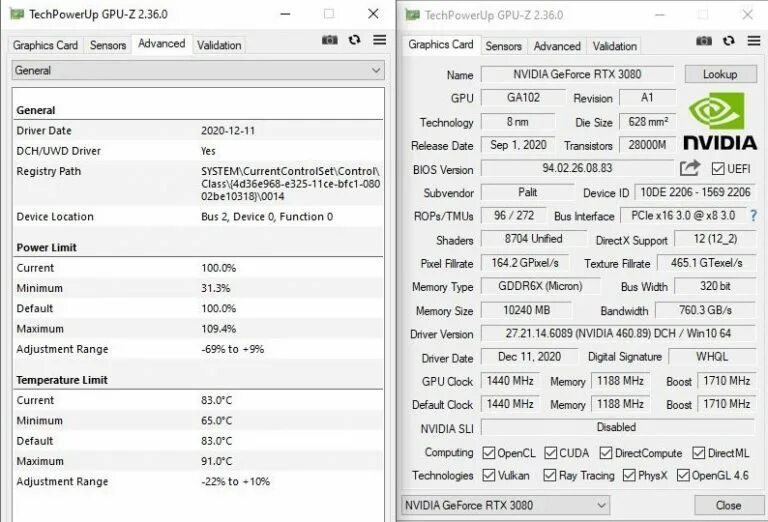Click DCH/UWD Driver value Yes
This screenshot has height=522, width=768.
pyautogui.click(x=208, y=151)
